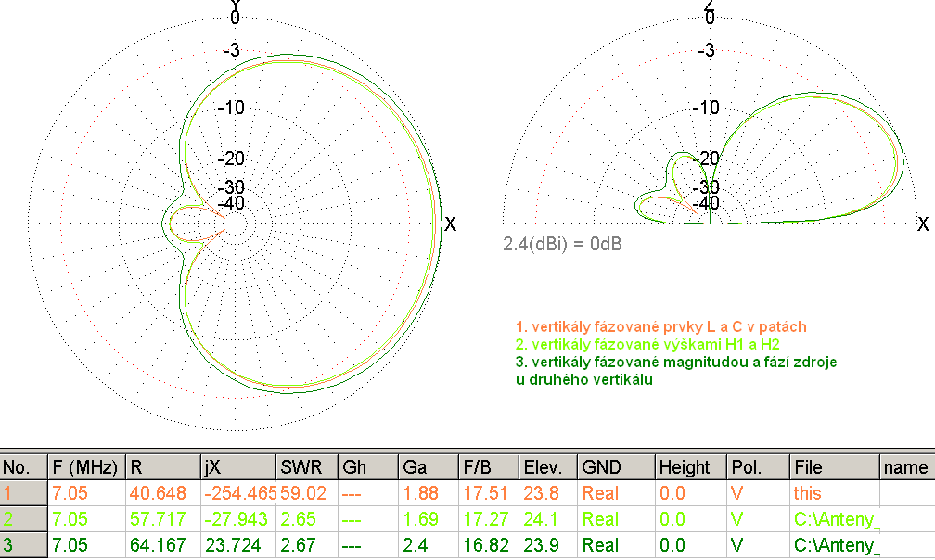Click the light green legend entry H1 a H2
Screen dimensions: 935x560
tap(647, 344)
